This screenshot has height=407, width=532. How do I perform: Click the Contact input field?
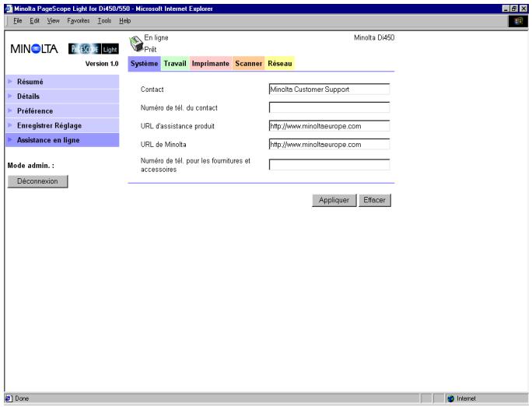[x=329, y=89]
